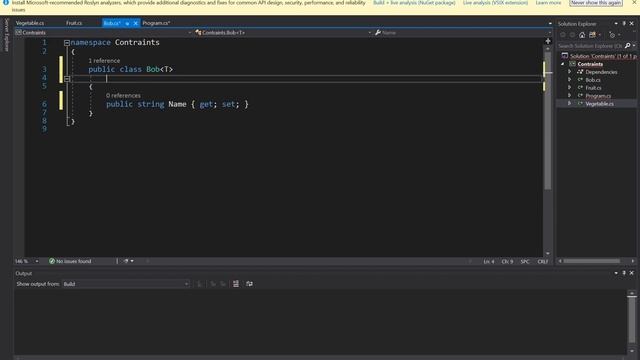The image size is (640, 360).
Task: Select Fruit.cs in Solution Explorer
Action: coord(593,88)
